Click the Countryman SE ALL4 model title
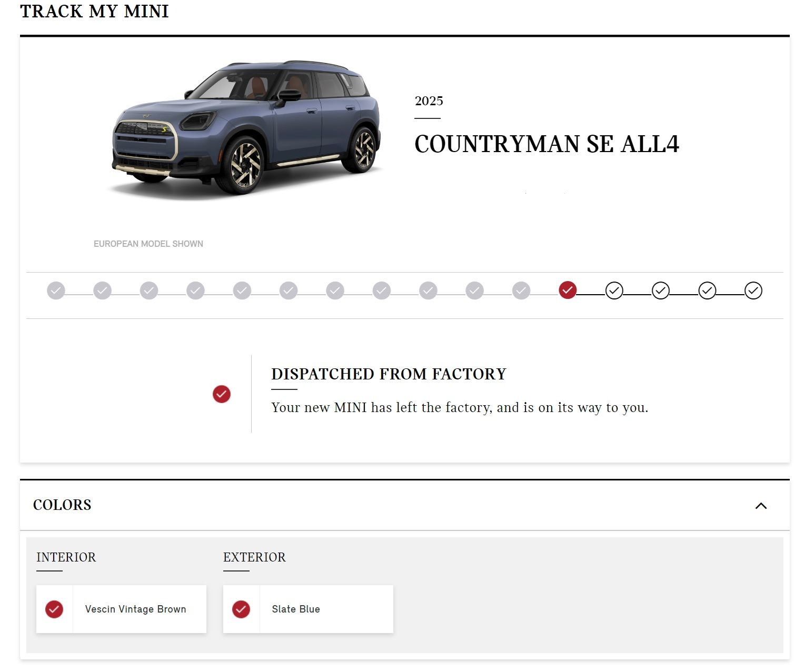 coord(546,144)
